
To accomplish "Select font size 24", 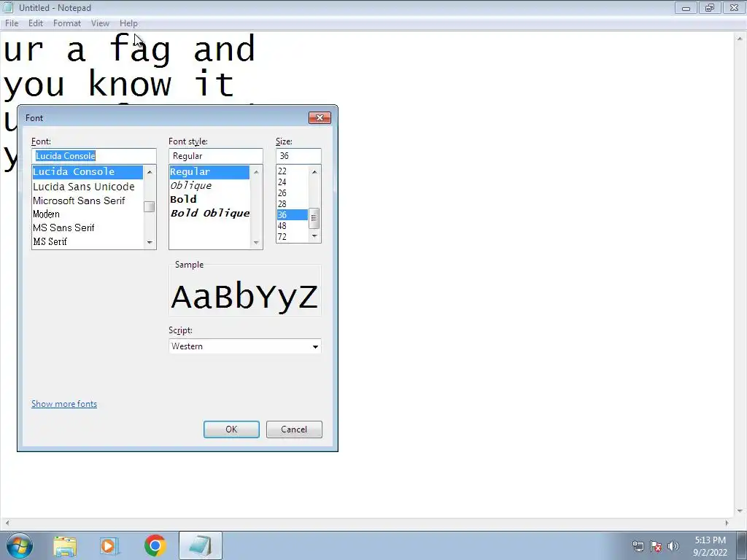I will 292,182.
